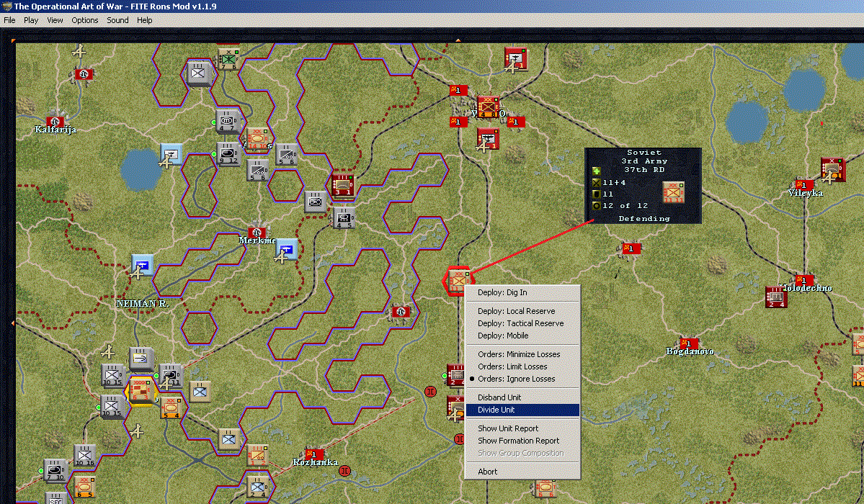
Task: Select the orange counter marked 5 4
Action: coord(172,408)
